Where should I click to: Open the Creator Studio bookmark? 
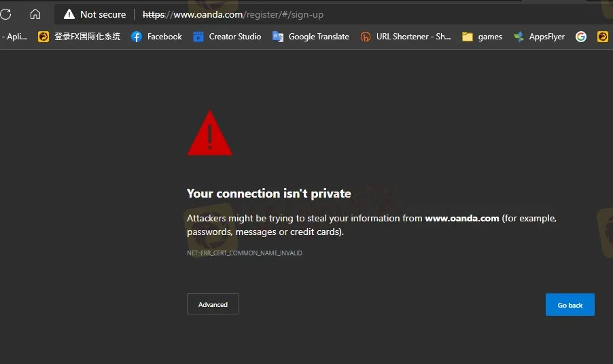pyautogui.click(x=227, y=37)
